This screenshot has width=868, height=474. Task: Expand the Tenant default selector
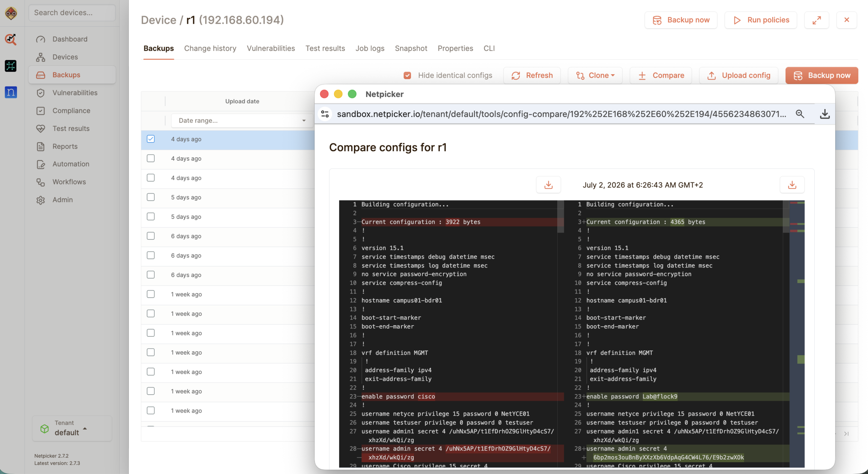[x=72, y=428]
